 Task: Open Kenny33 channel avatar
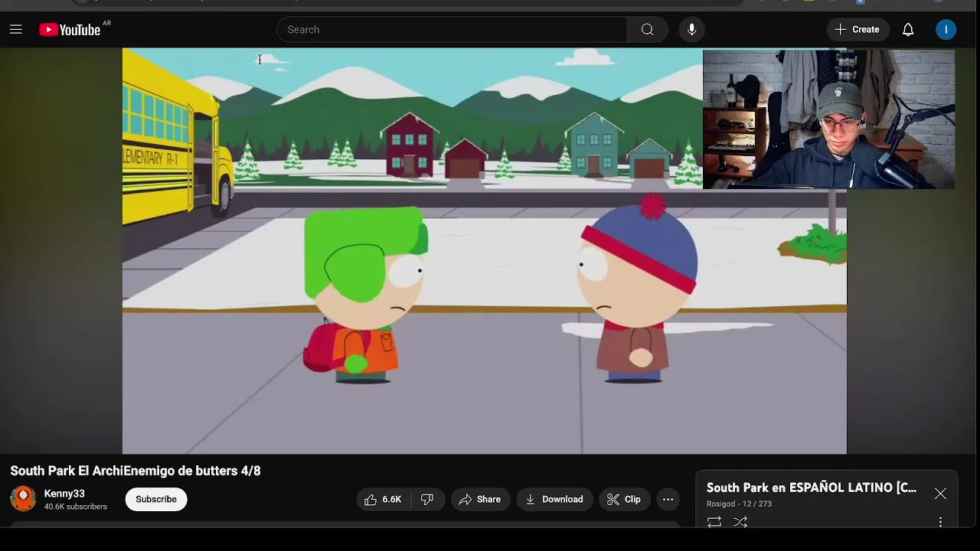point(23,499)
